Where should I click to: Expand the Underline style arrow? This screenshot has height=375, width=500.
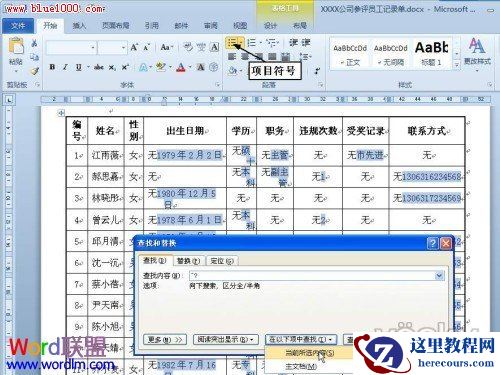(88, 68)
